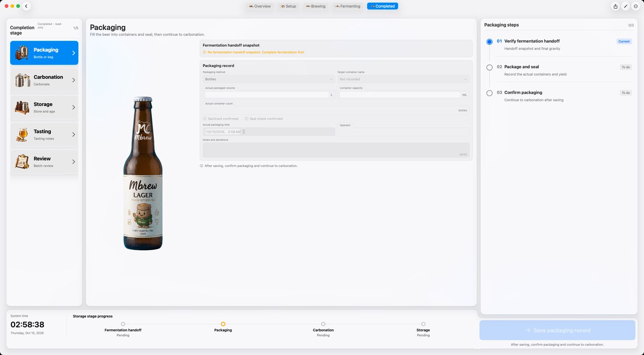Viewport: 644px width, 355px height.
Task: Switch to the Setup tab
Action: (x=288, y=6)
